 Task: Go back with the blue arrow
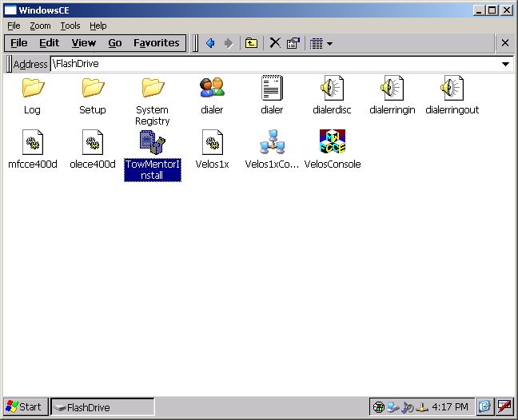210,43
